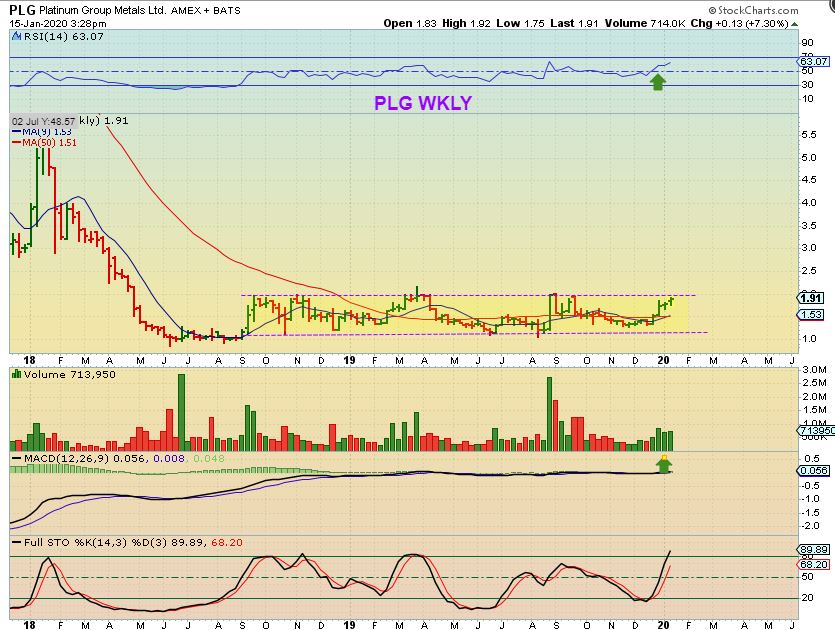The image size is (835, 630).
Task: Click the 713950 volume tag on the right axis
Action: [816, 430]
